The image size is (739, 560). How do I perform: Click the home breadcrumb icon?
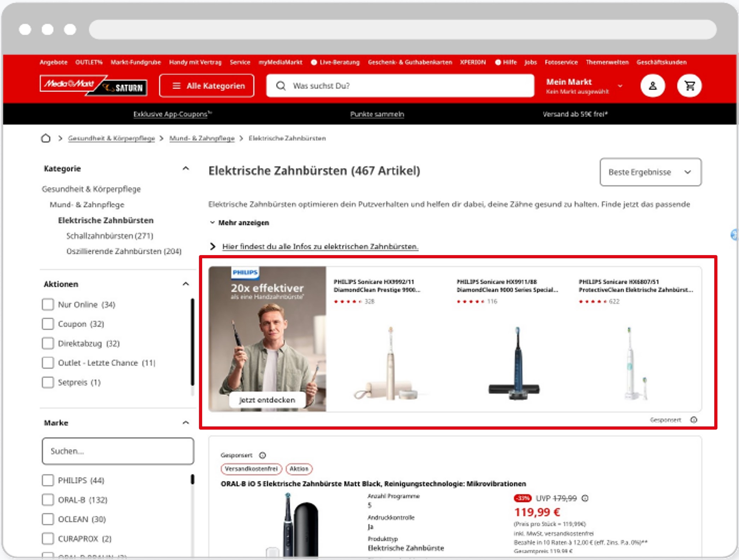tap(46, 138)
